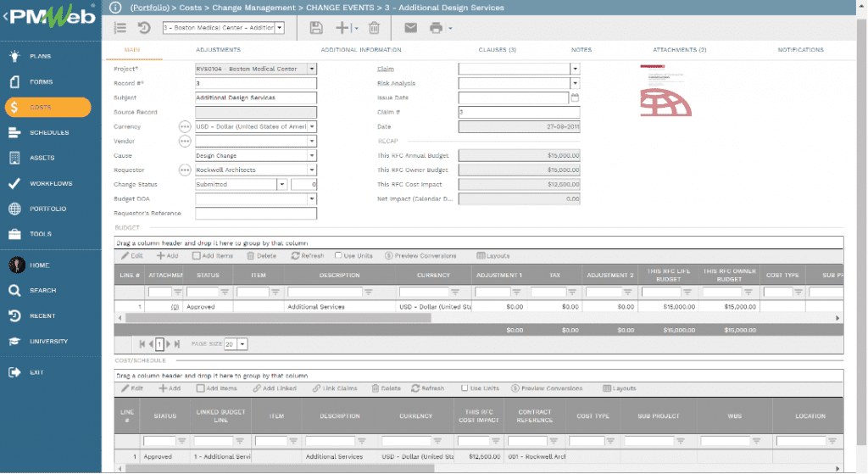Switch to the Main tab
This screenshot has width=868, height=474.
pyautogui.click(x=131, y=50)
